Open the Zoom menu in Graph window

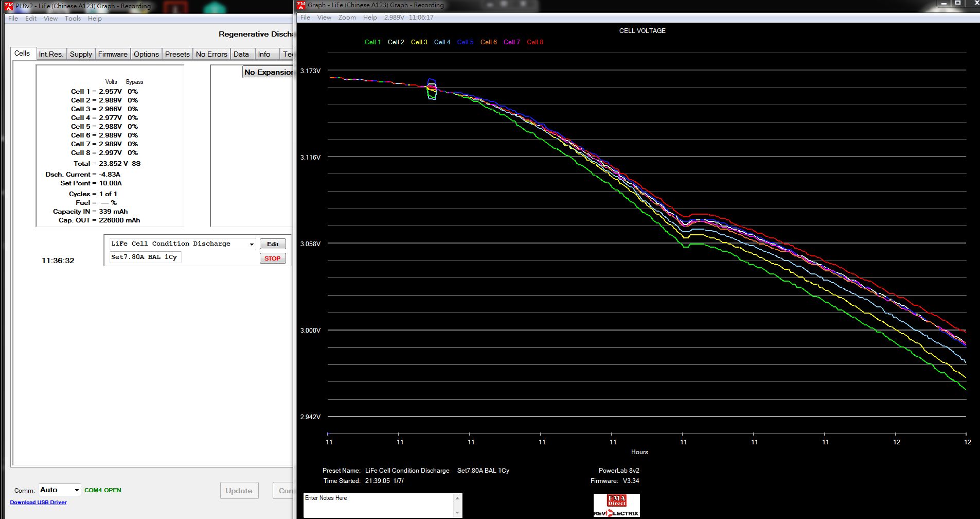coord(347,18)
